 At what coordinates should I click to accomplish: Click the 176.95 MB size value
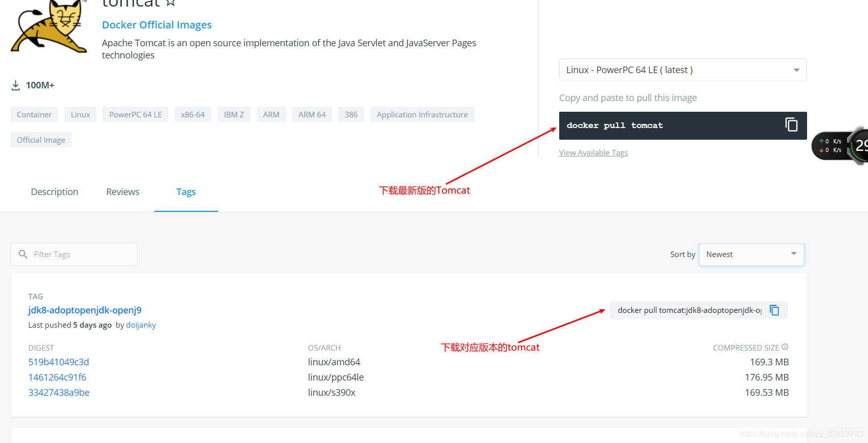click(x=767, y=377)
